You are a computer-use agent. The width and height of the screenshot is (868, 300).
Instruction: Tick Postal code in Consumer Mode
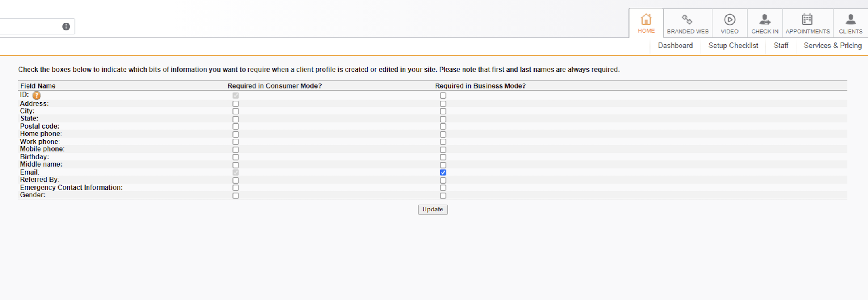(x=236, y=127)
